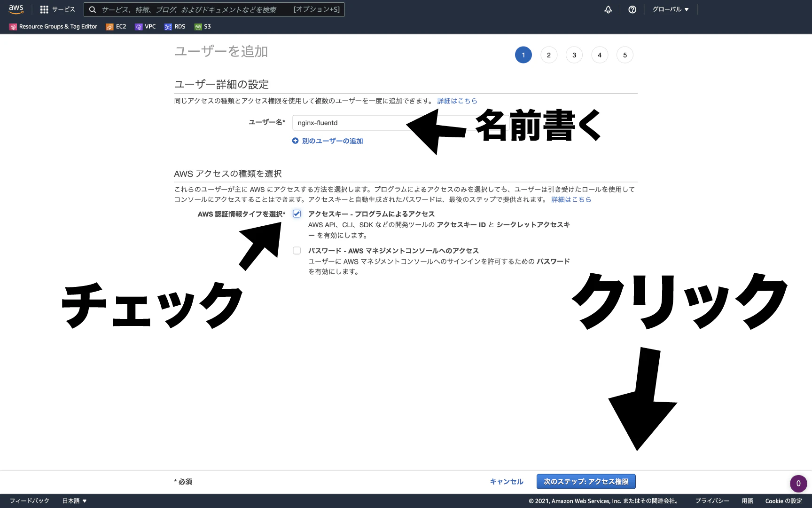Screen dimensions: 812x508
Task: Open the S3 service shortcut
Action: pos(203,27)
